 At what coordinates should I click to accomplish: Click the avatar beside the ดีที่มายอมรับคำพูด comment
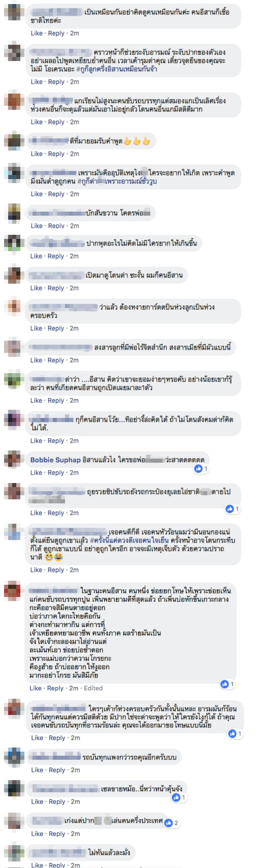point(14,141)
